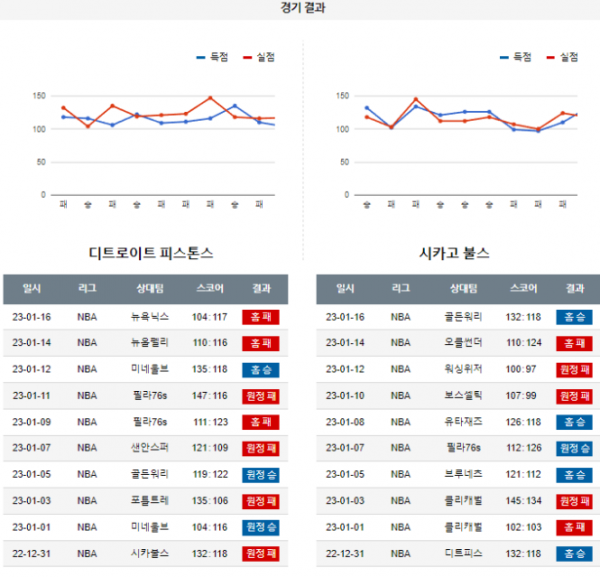Click 원정승 badge for Detroit 골든워리 game
The image size is (600, 577).
point(261,475)
